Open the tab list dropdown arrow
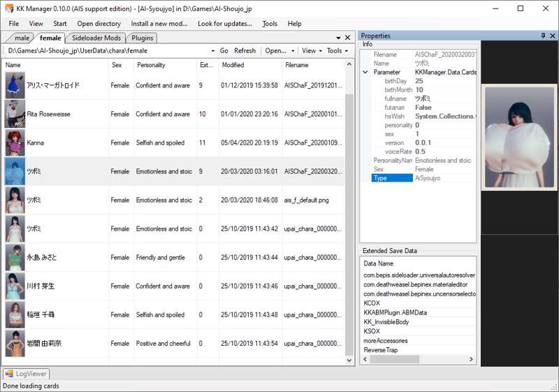 pos(338,38)
